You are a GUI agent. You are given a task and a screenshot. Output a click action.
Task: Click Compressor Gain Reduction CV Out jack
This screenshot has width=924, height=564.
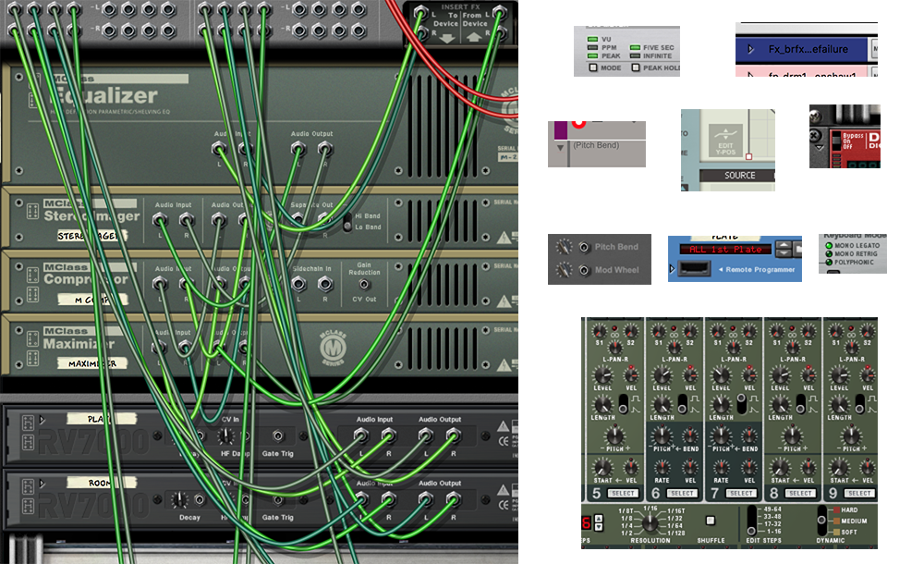point(364,285)
